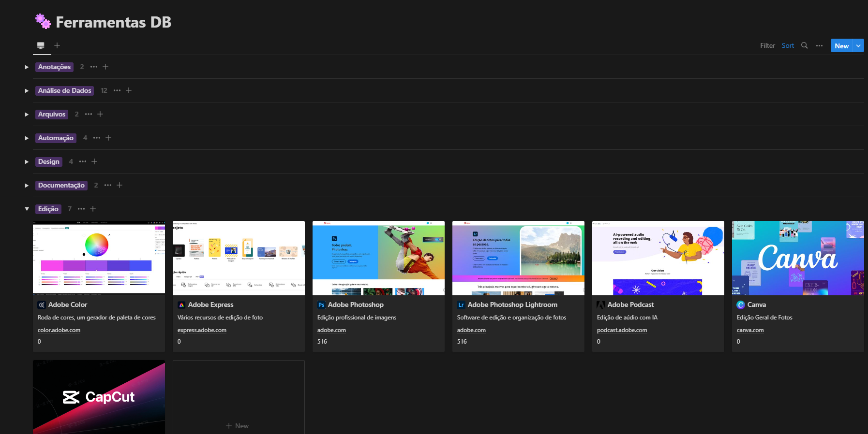Open the Canva card thumbnail
Image resolution: width=868 pixels, height=434 pixels.
pyautogui.click(x=798, y=258)
